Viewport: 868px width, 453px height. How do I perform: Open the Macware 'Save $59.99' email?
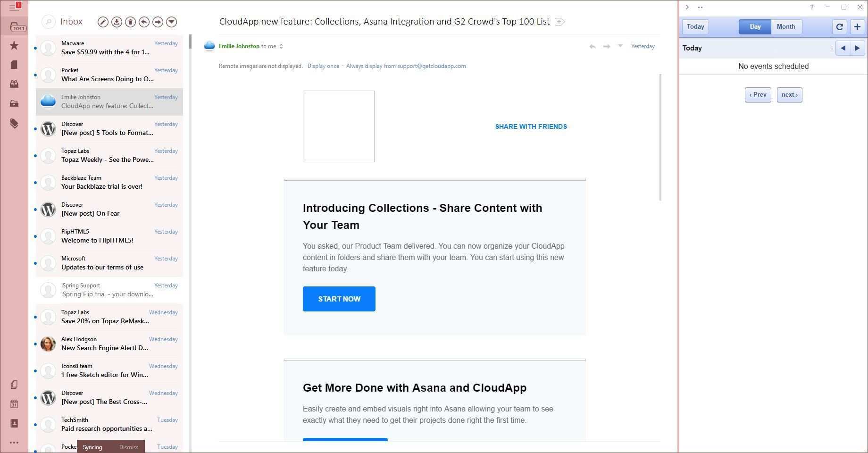[x=109, y=48]
